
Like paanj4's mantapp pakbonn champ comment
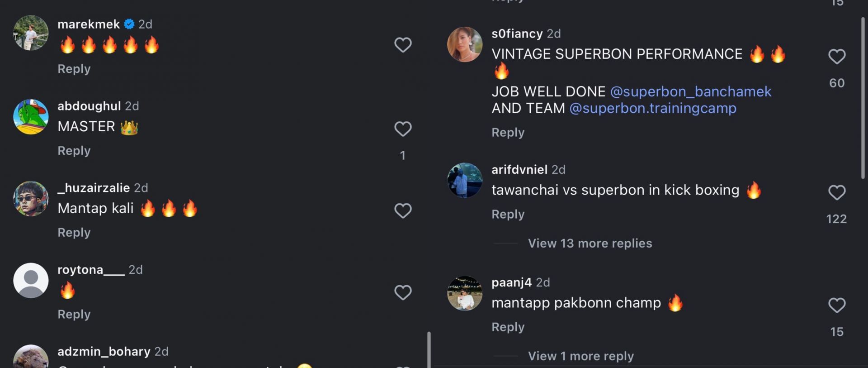837,305
